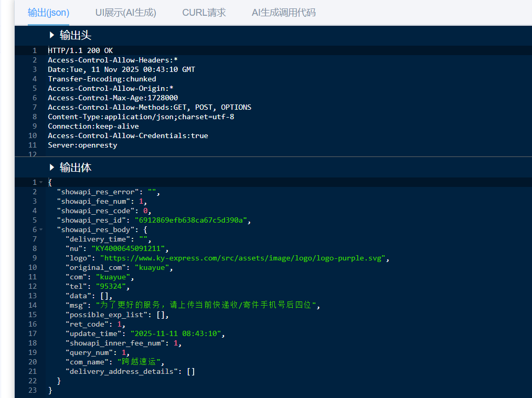The width and height of the screenshot is (532, 398).
Task: Click the com_name value 跨越速运
Action: 139,362
